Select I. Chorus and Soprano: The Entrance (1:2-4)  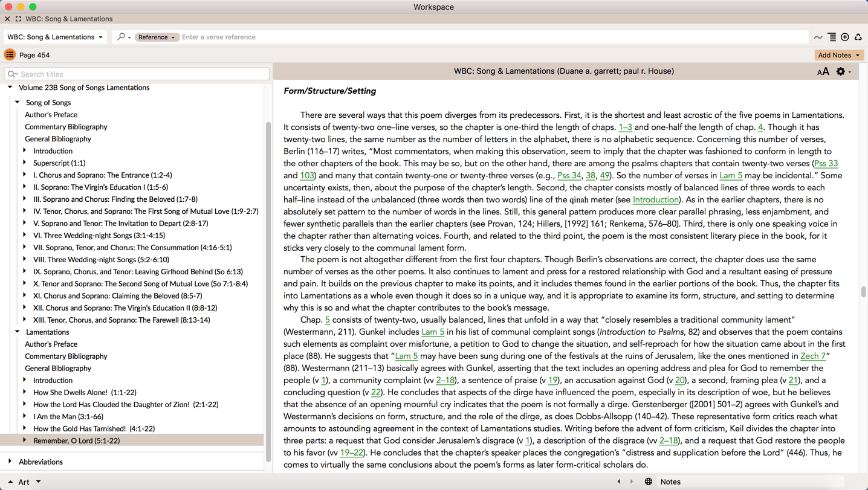pyautogui.click(x=103, y=175)
